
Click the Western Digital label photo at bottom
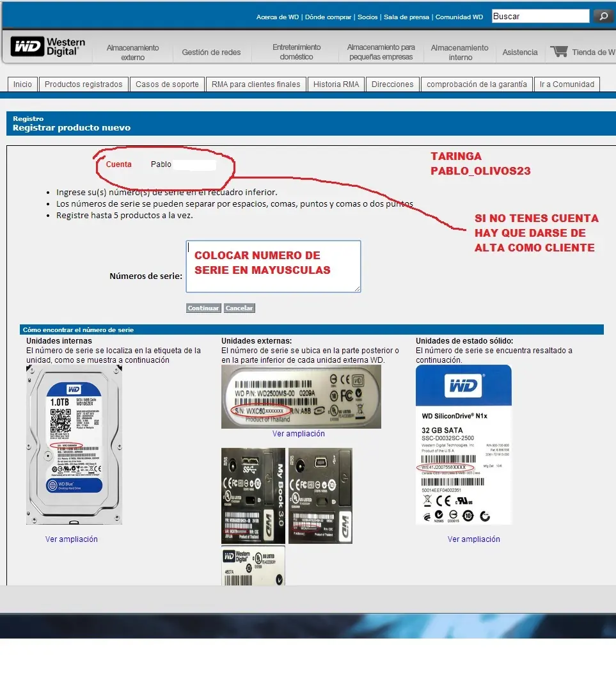pos(253,566)
